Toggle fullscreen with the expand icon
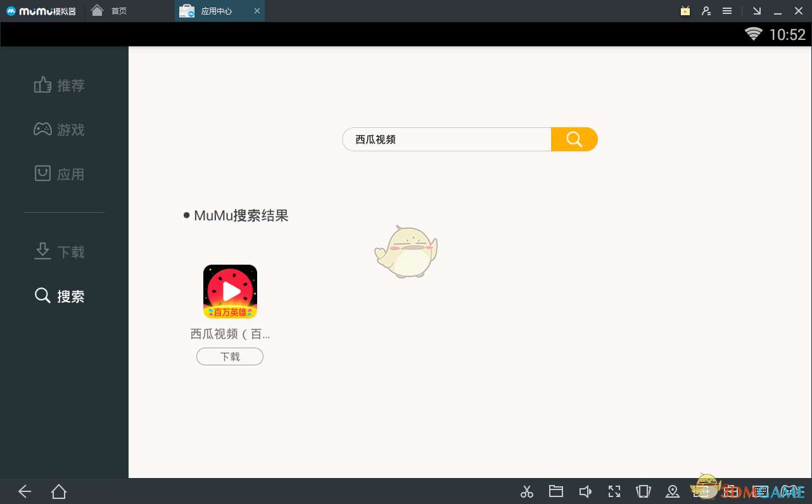This screenshot has height=504, width=812. coord(614,491)
